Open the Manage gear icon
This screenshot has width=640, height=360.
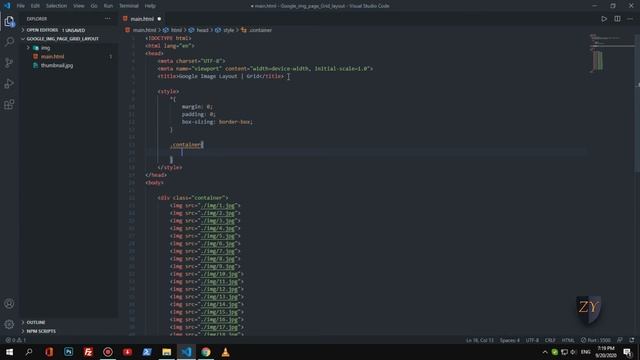point(9,324)
